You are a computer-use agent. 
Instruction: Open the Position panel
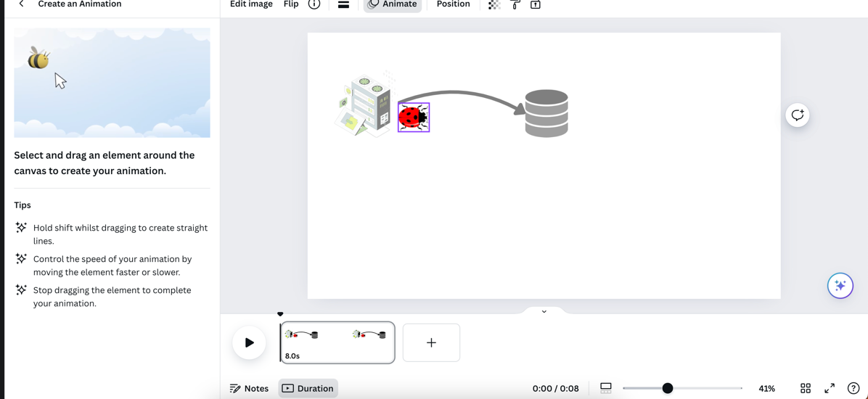pos(453,4)
